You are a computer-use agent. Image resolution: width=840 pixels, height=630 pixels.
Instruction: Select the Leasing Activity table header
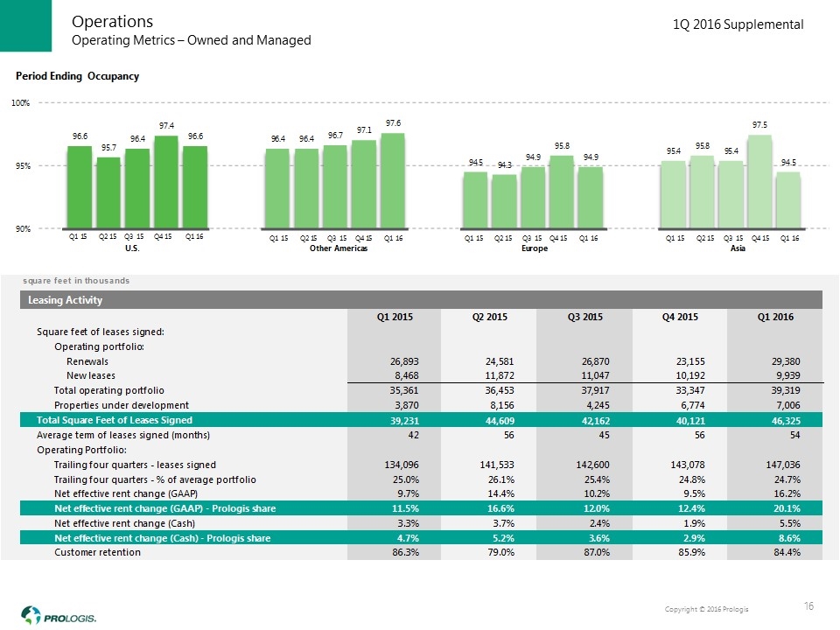pos(70,300)
